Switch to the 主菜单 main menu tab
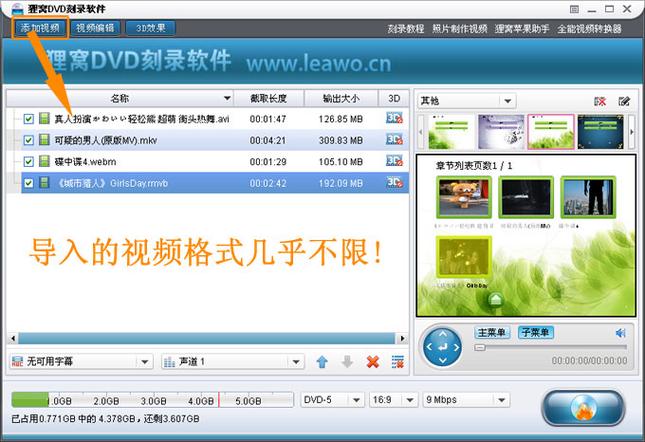 click(x=492, y=332)
